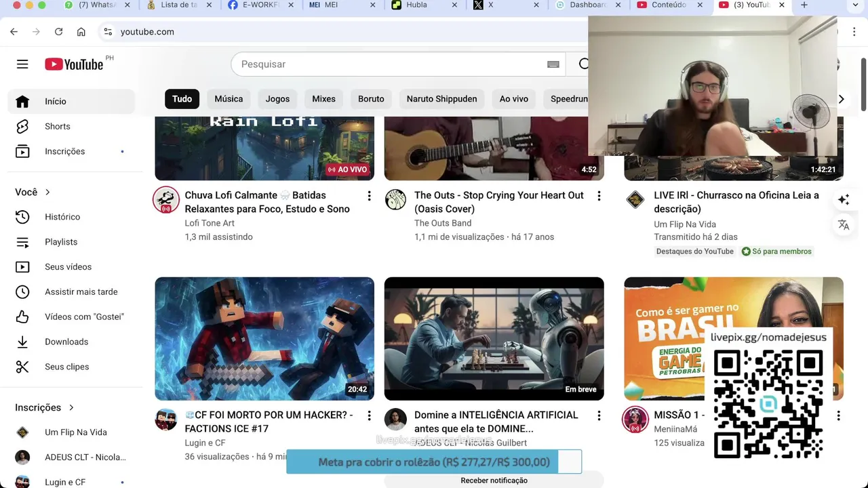Viewport: 868px width, 488px height.
Task: Open Histórico in the sidebar
Action: point(72,217)
